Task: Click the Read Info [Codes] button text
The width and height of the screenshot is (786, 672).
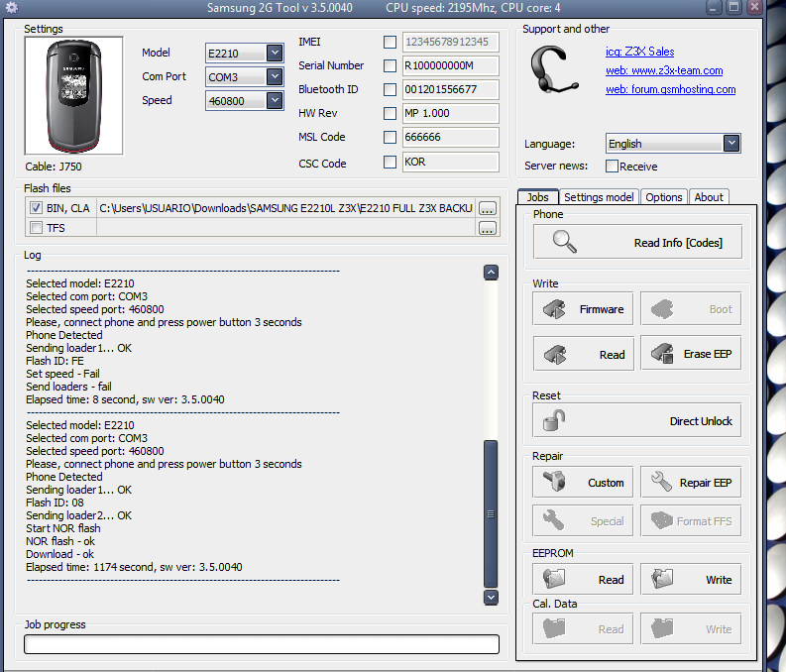Action: pos(678,243)
